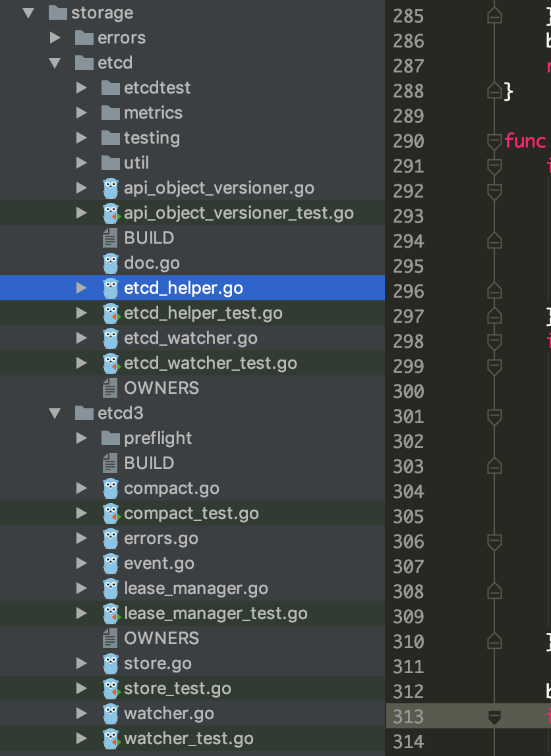This screenshot has width=551, height=756.
Task: Expand the compact.go structure arrow
Action: [x=82, y=489]
